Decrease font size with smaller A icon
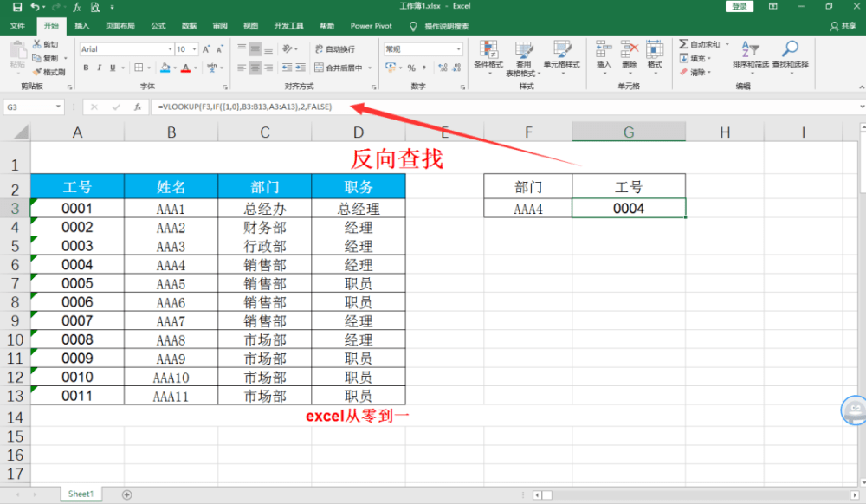 [219, 49]
